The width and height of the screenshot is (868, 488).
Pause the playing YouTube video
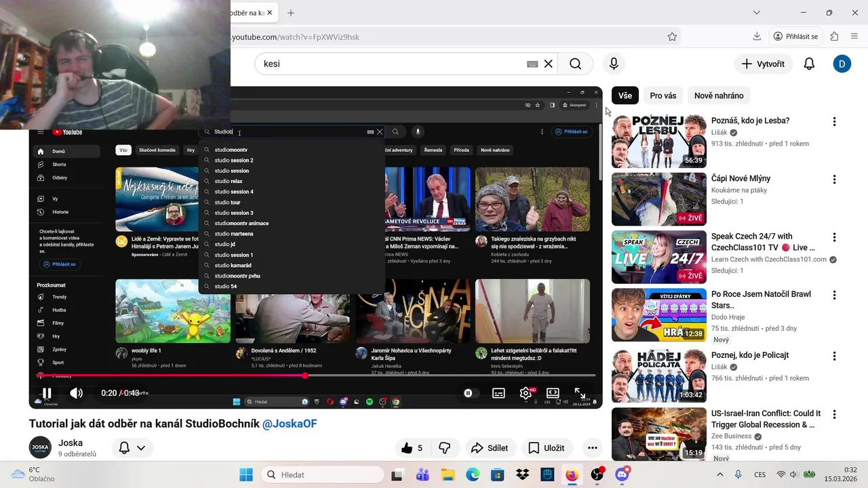click(x=47, y=393)
